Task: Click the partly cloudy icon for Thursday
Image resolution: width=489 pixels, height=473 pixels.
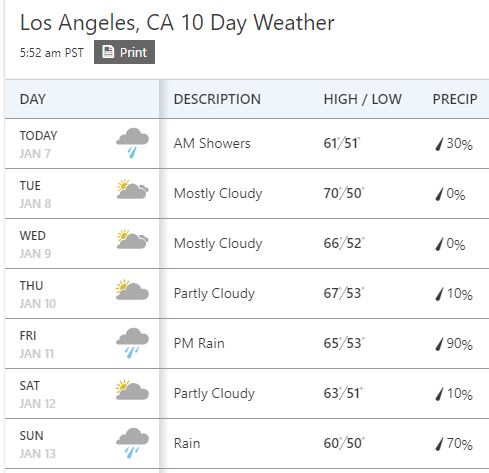Action: click(132, 290)
